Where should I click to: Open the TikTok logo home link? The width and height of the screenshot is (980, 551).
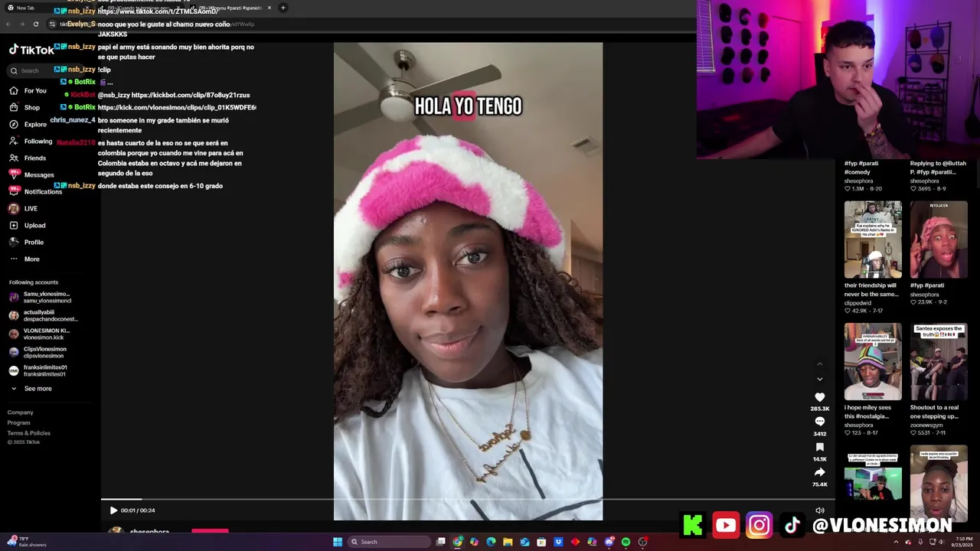pos(31,50)
